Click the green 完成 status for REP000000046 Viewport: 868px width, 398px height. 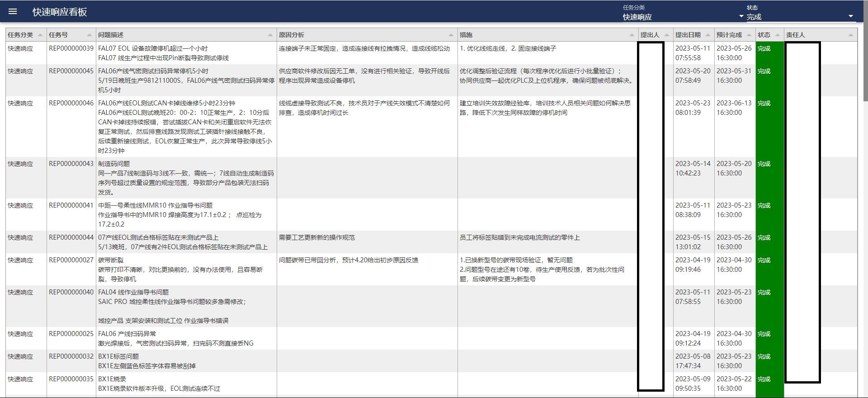[769, 127]
